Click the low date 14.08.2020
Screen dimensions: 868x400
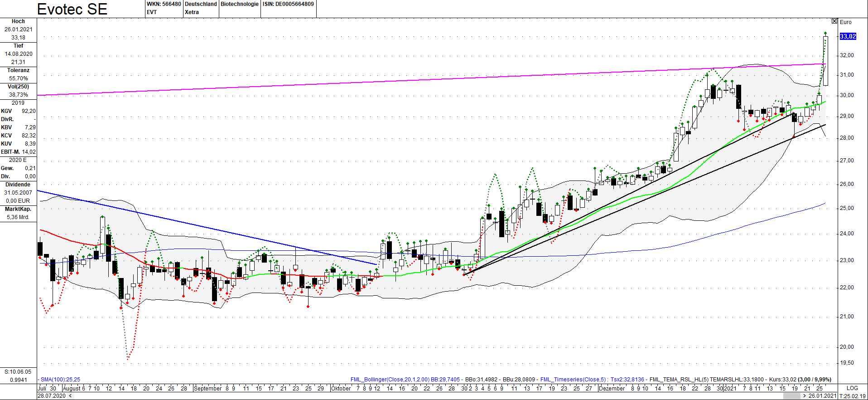18,54
